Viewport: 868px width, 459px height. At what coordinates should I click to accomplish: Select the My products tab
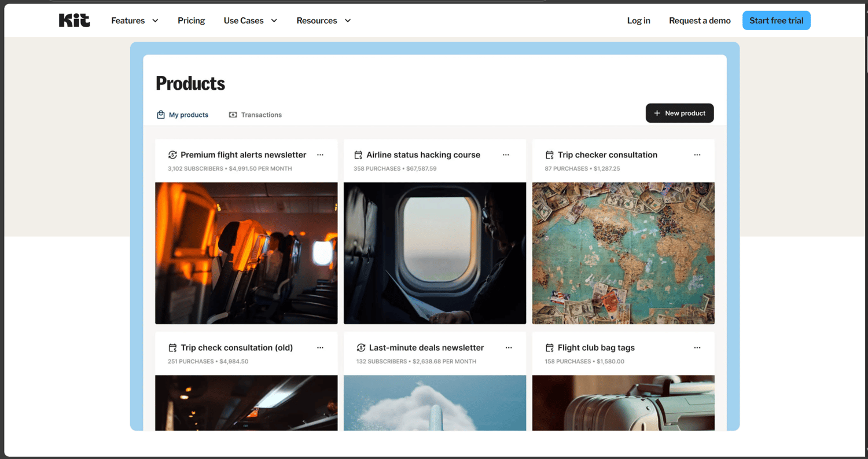[189, 114]
